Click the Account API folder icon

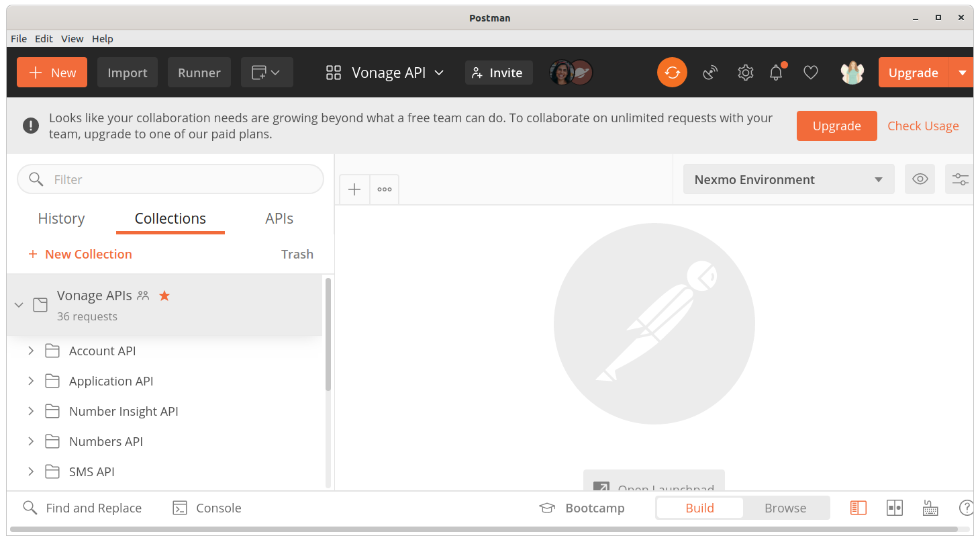(x=52, y=351)
